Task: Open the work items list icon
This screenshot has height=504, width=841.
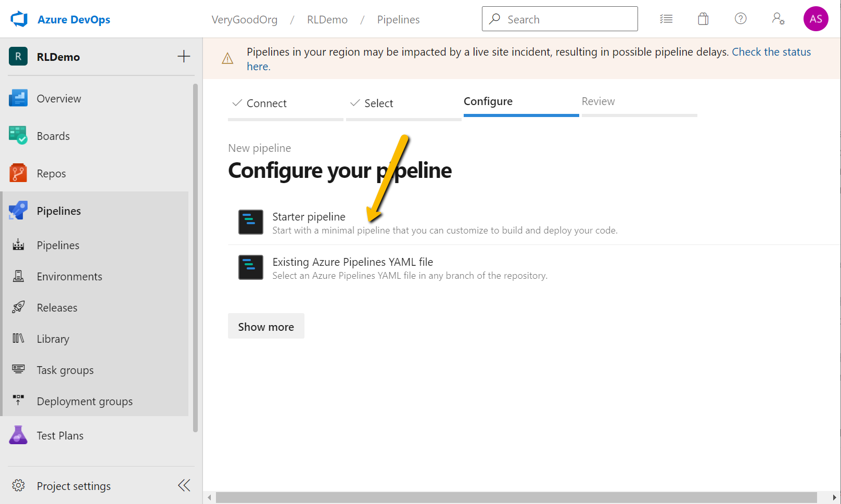Action: click(666, 19)
